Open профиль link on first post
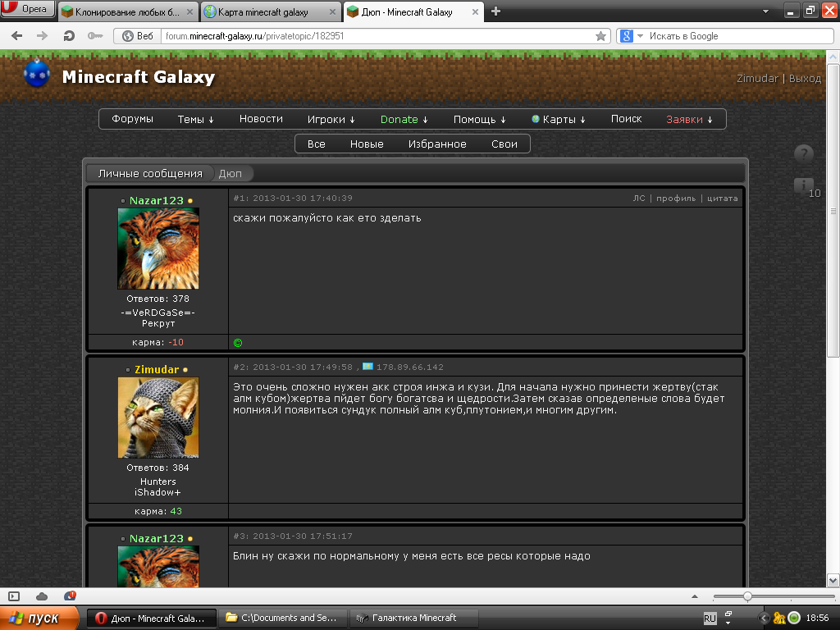The height and width of the screenshot is (630, 840). [676, 199]
